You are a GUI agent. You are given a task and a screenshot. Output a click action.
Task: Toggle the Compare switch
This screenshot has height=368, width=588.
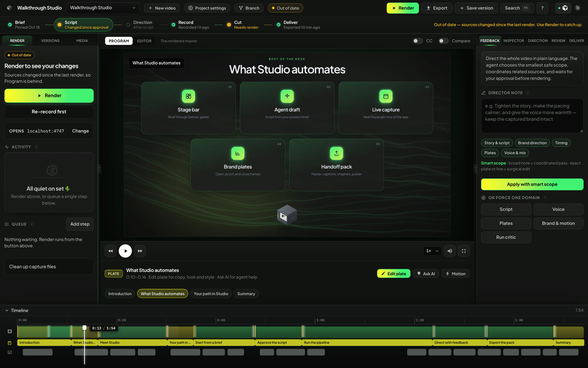[x=443, y=41]
